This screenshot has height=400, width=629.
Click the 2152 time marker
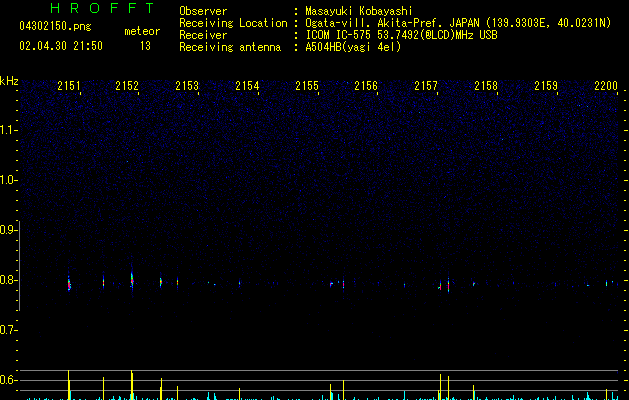[x=127, y=85]
